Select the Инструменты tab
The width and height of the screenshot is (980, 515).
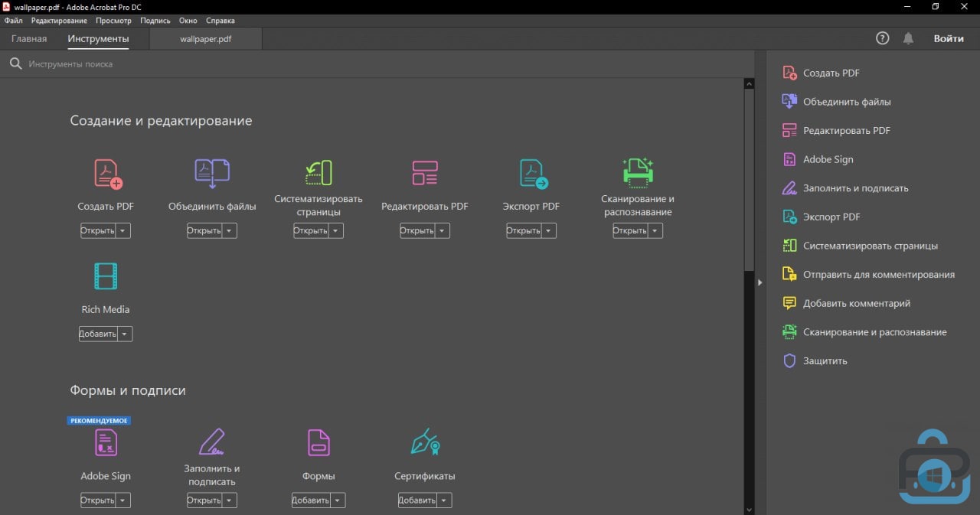pos(98,39)
